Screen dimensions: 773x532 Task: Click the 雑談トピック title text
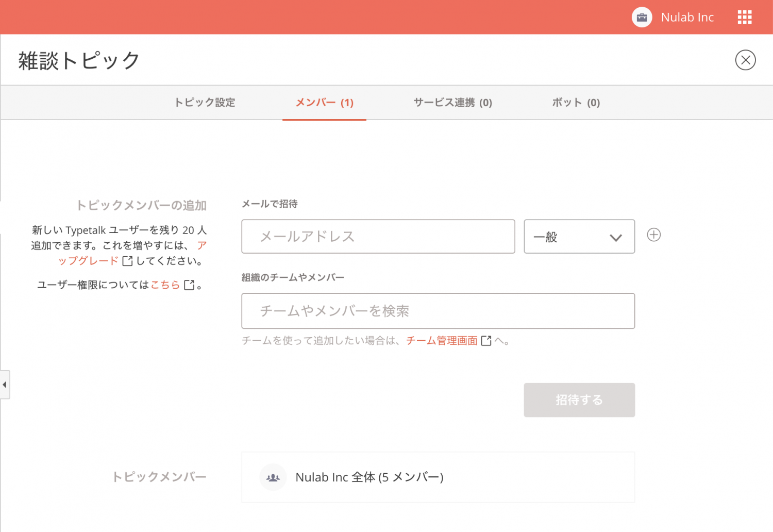(79, 60)
